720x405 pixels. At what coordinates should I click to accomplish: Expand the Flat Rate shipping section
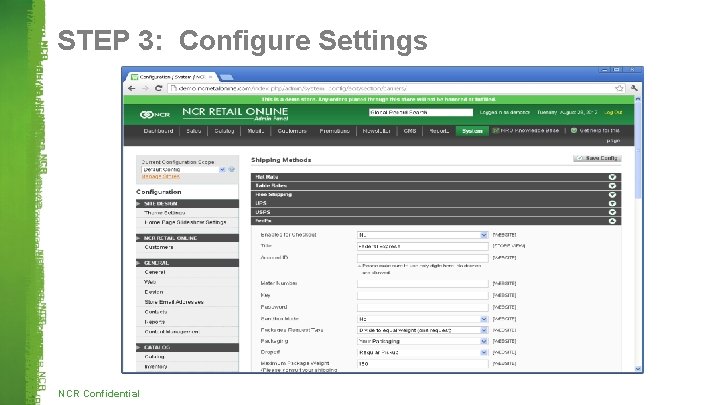coord(436,177)
